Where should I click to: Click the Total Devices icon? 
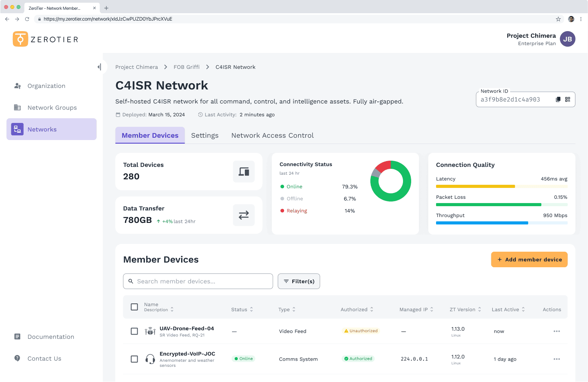(x=244, y=172)
